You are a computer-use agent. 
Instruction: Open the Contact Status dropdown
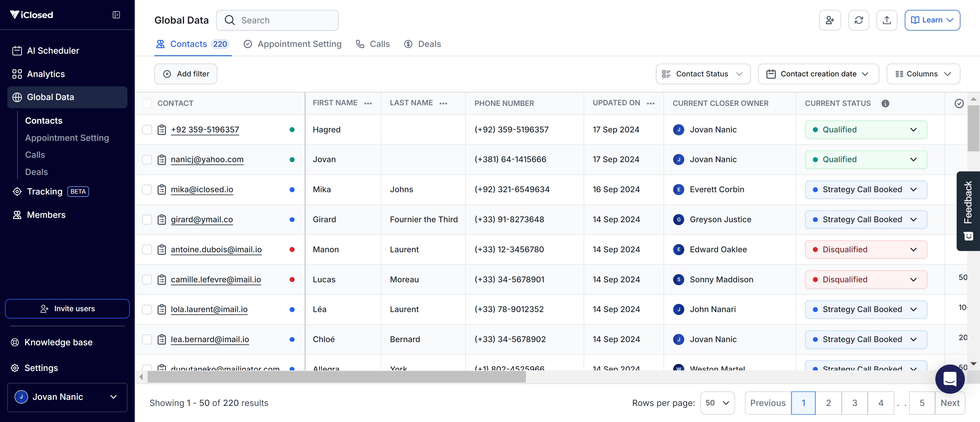[x=703, y=74]
